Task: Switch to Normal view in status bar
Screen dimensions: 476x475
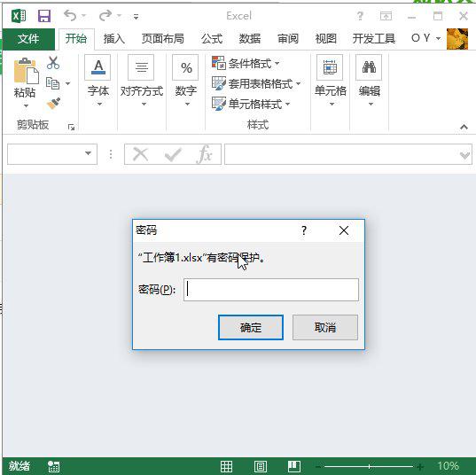Action: [x=226, y=466]
